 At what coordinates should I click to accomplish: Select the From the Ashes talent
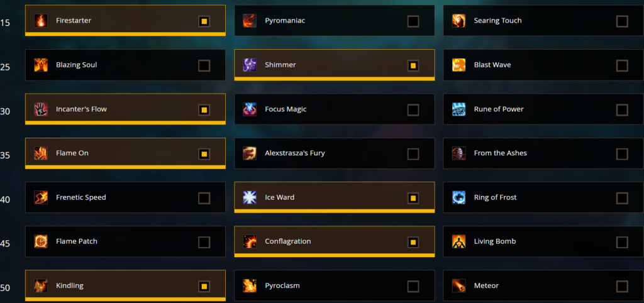pos(543,153)
